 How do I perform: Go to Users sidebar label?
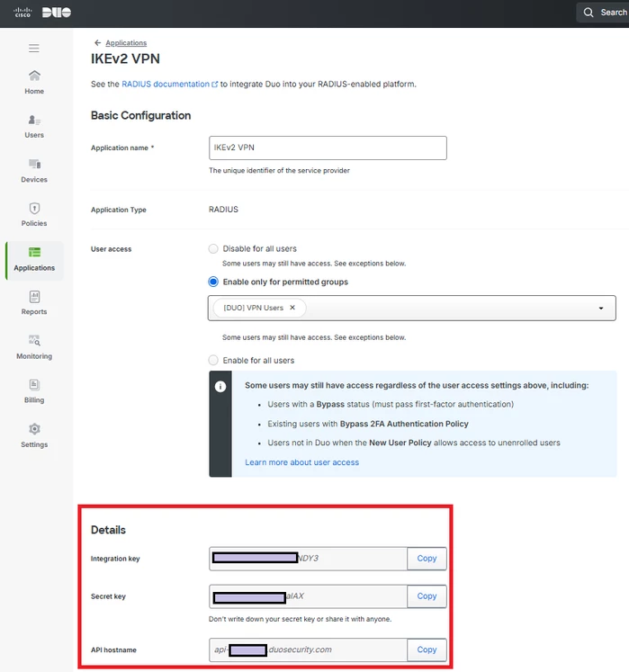34,135
